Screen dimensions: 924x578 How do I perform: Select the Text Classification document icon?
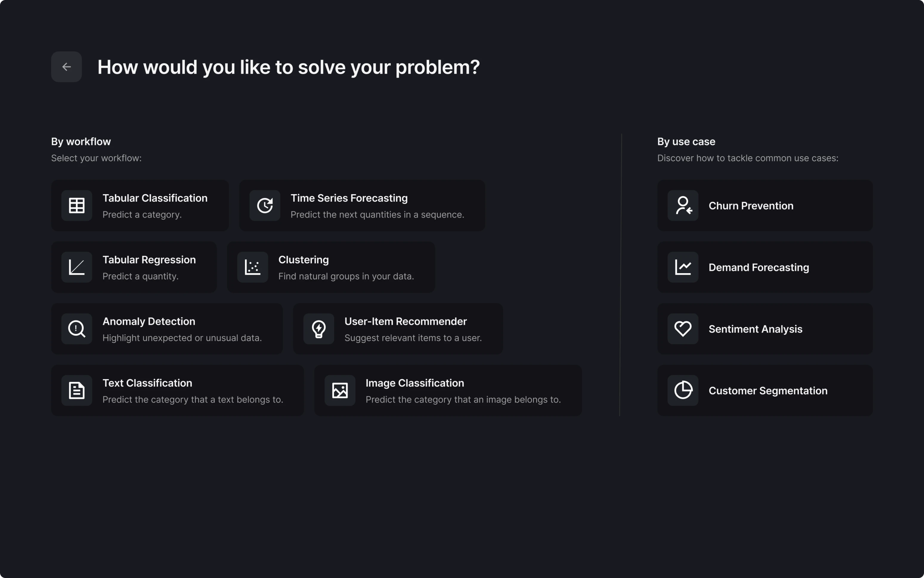coord(76,390)
